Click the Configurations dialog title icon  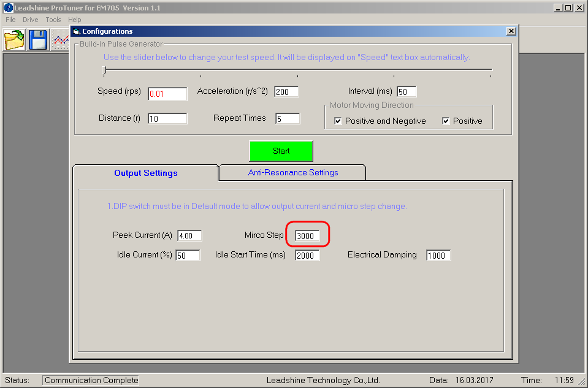[x=77, y=31]
